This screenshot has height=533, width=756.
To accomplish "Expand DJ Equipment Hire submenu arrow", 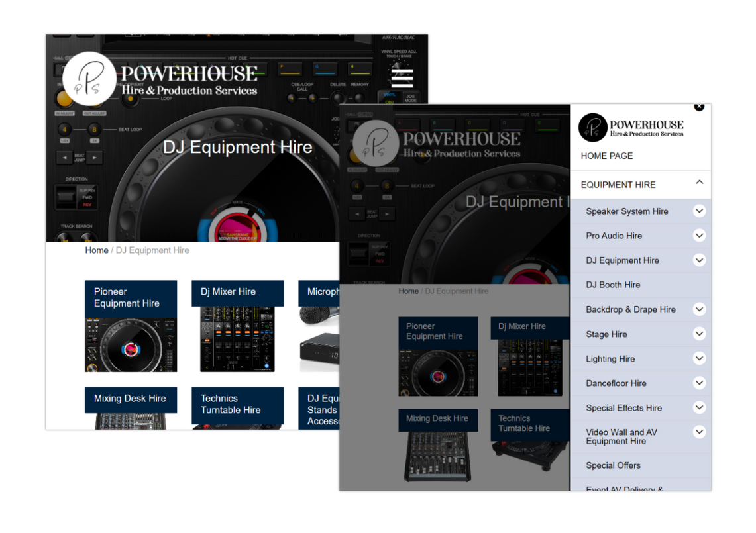I will coord(699,260).
